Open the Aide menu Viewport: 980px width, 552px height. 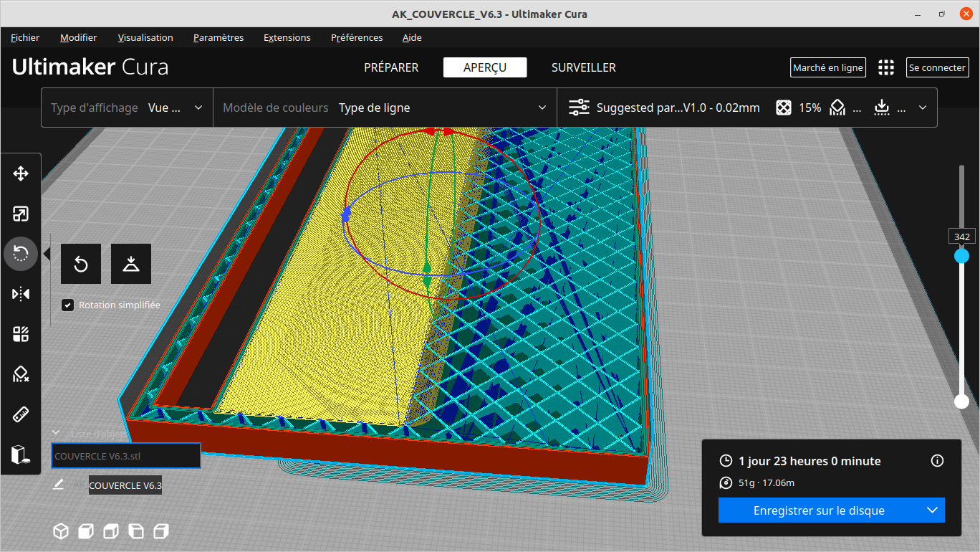[x=412, y=37]
